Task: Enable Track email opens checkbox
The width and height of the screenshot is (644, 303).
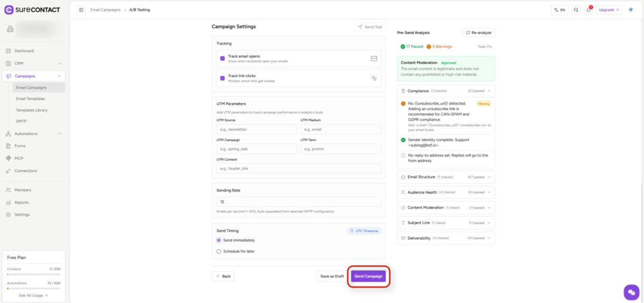Action: pyautogui.click(x=223, y=58)
